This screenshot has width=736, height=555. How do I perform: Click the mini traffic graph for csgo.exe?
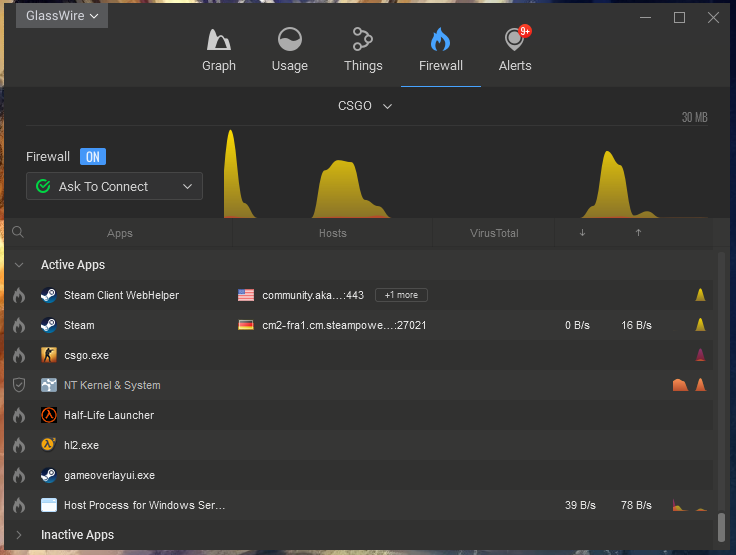click(x=700, y=355)
